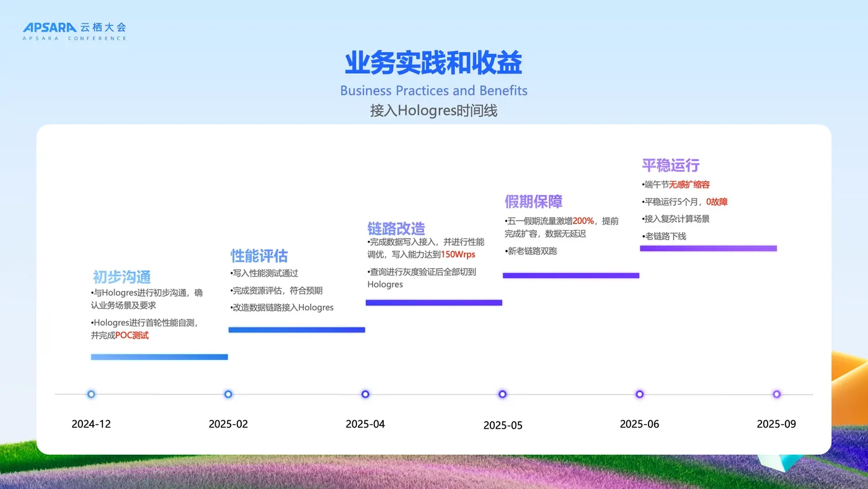Click the bullet 写入性能测试通过
868x489 pixels.
click(264, 273)
